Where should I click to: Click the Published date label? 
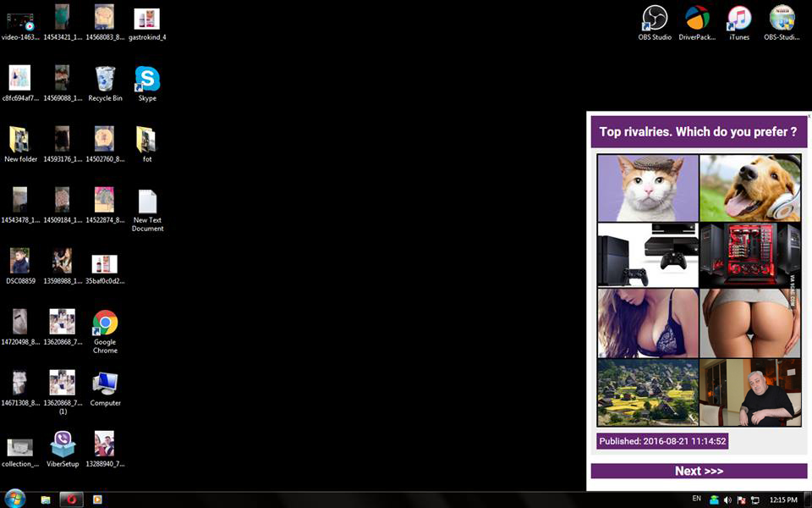[662, 441]
